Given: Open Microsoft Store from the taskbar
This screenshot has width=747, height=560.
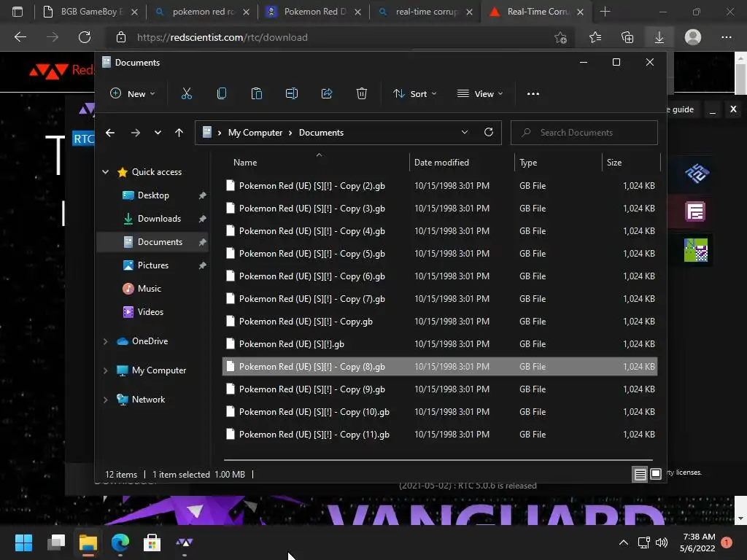Looking at the screenshot, I should coord(152,542).
